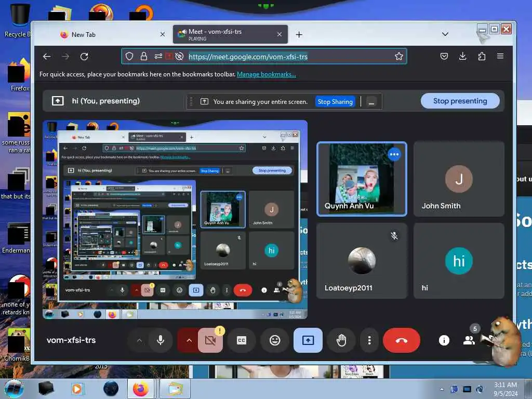Open Firefox downloads panel

click(x=462, y=56)
